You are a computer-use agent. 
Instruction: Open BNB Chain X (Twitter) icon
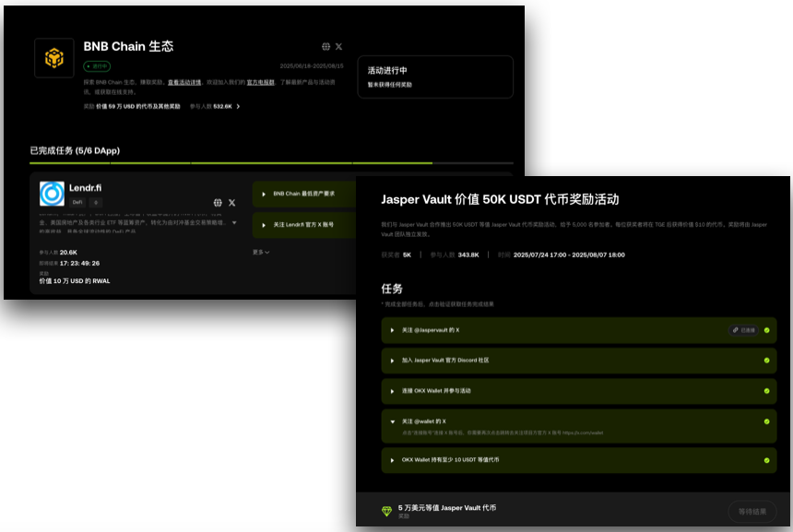pos(338,46)
